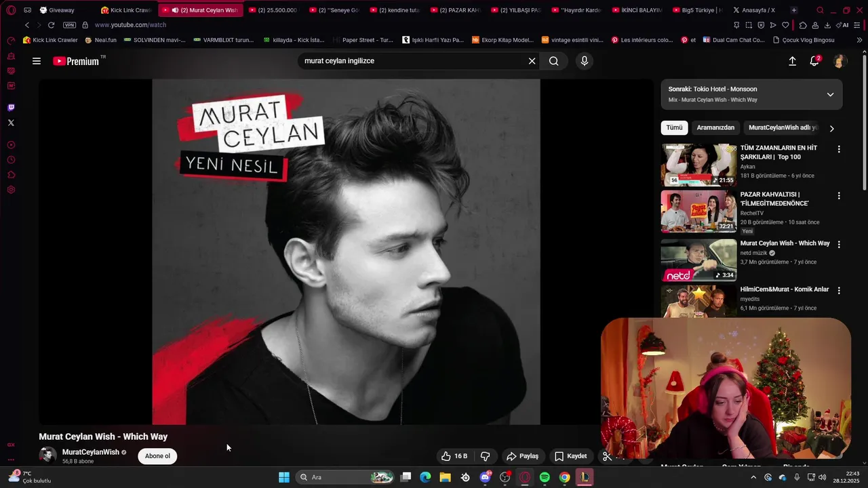Open the MuratCeylanWish channel avatar

47,455
